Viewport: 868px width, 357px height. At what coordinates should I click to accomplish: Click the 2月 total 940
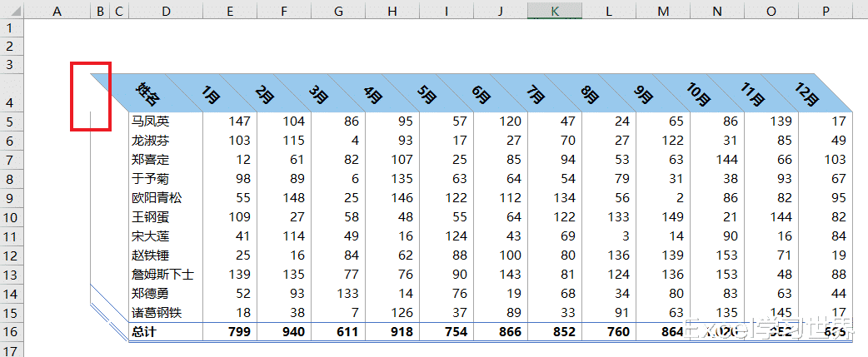click(x=284, y=331)
